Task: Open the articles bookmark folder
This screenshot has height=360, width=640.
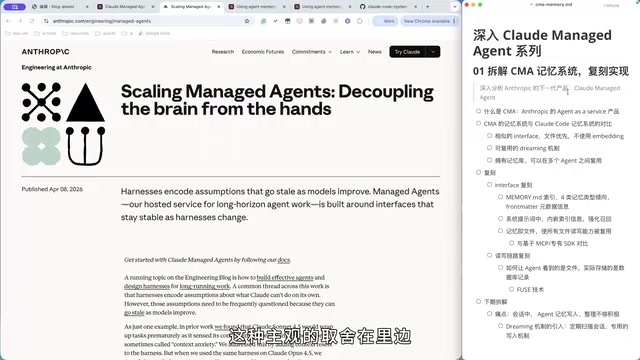Action: click(x=45, y=33)
